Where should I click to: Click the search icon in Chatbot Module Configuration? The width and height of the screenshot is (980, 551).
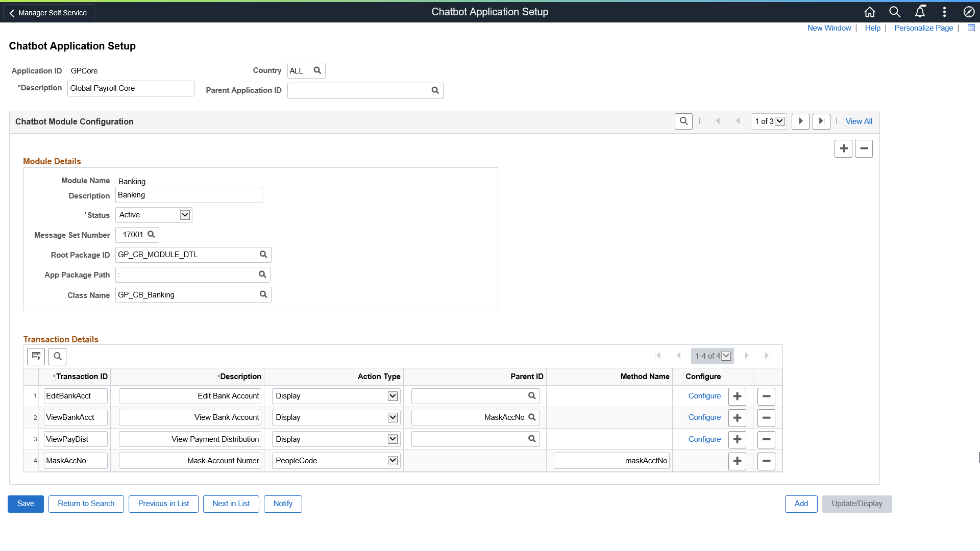pos(684,121)
